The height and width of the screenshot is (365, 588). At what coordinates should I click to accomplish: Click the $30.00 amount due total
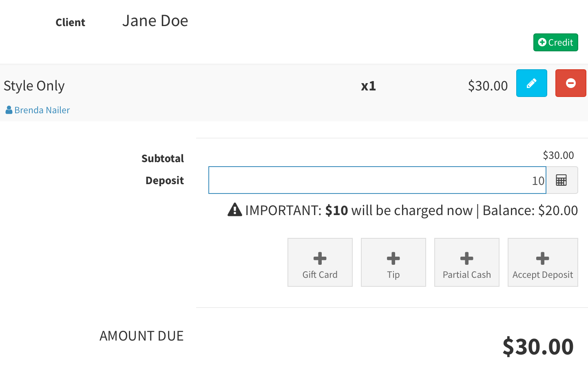(537, 346)
